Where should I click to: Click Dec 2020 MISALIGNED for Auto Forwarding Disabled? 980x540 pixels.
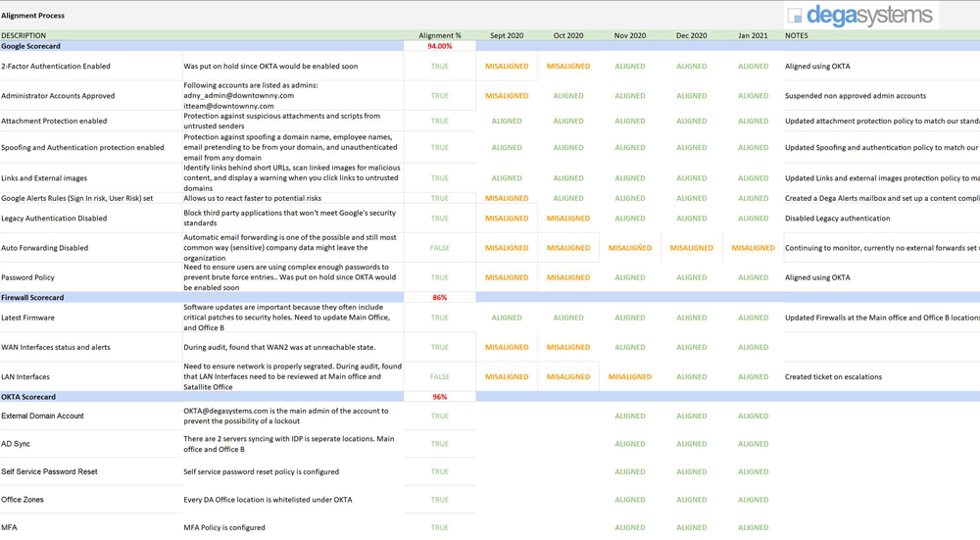point(691,248)
